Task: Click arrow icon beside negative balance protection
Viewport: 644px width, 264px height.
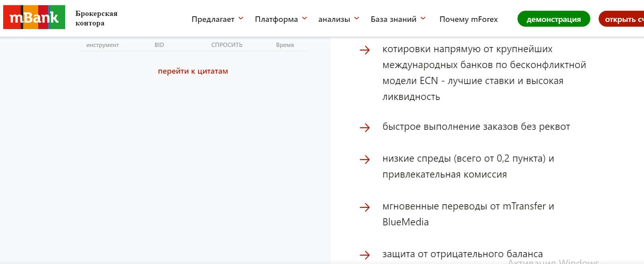Action: click(365, 255)
